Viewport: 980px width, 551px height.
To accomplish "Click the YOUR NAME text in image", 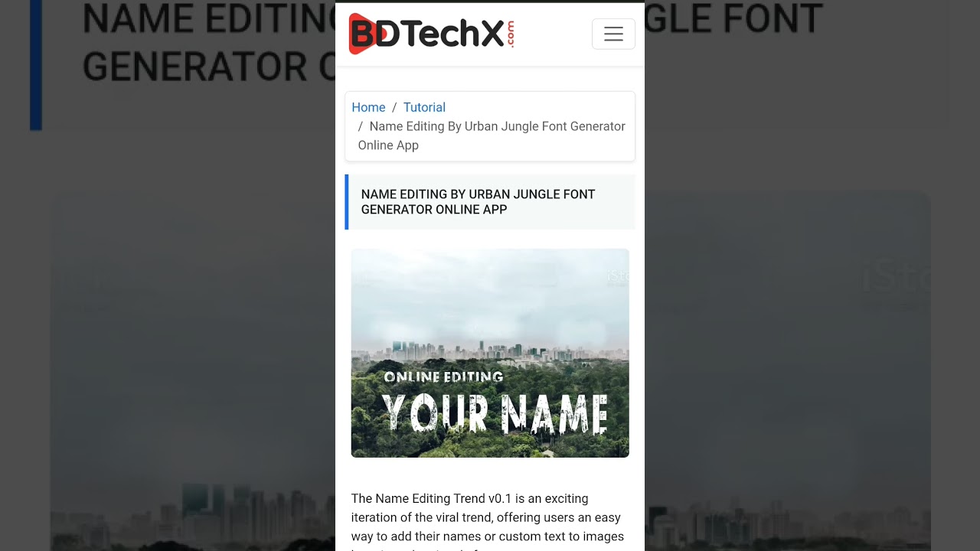I will [495, 414].
